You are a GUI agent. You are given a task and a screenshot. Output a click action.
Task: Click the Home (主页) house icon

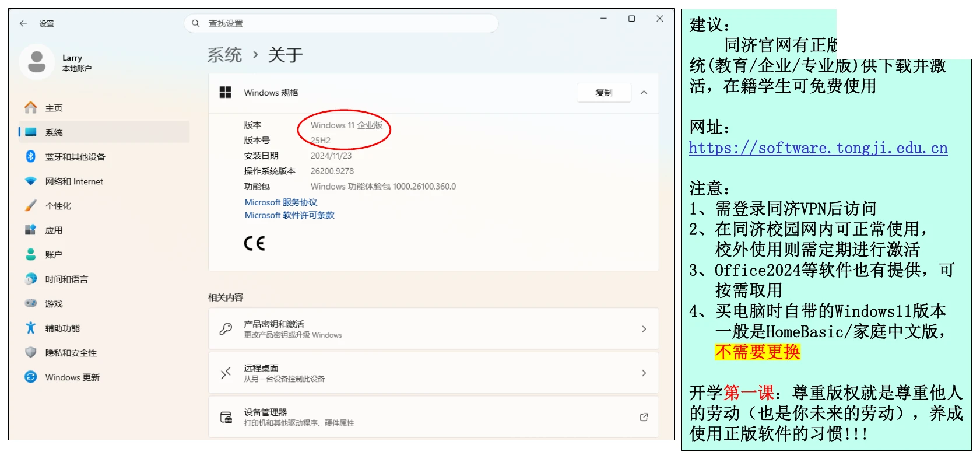point(31,108)
